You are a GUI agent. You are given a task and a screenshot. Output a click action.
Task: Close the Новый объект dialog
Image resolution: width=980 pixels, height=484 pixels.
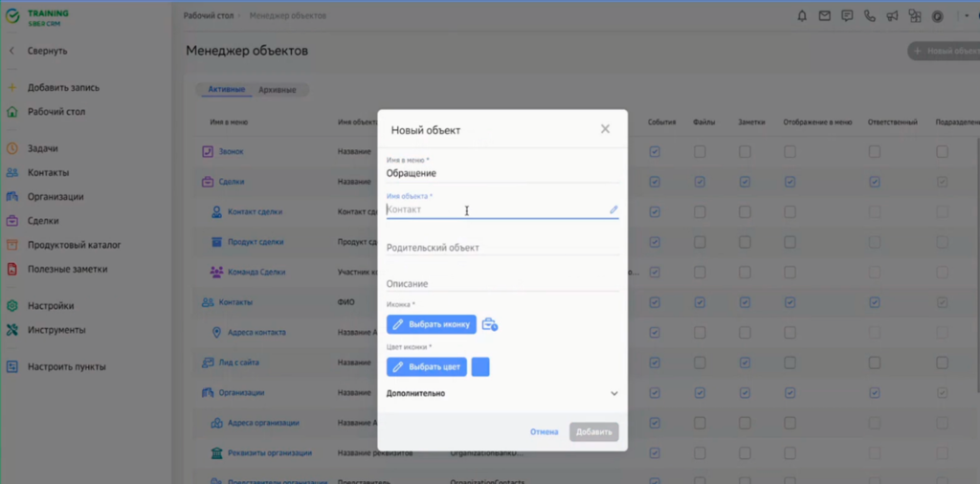click(605, 128)
